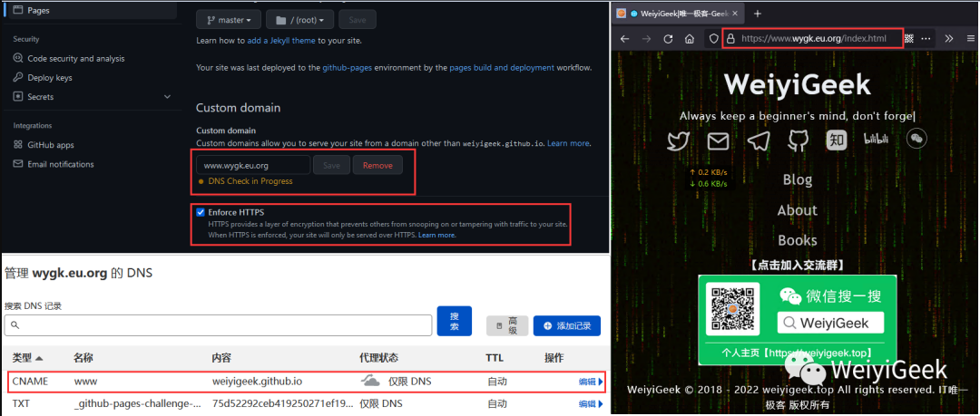Sort DNS records by 类型 column
This screenshot has width=980, height=416.
click(x=27, y=358)
